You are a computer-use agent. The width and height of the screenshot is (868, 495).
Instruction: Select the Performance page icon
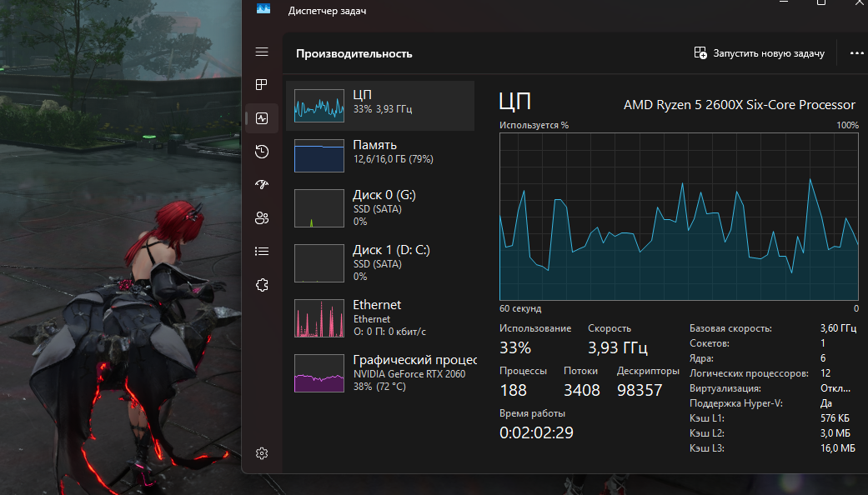coord(262,118)
